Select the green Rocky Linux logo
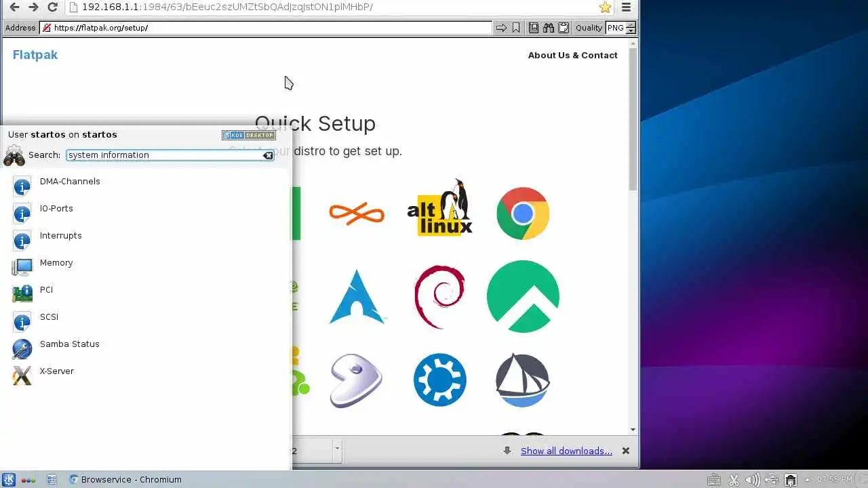 click(523, 297)
